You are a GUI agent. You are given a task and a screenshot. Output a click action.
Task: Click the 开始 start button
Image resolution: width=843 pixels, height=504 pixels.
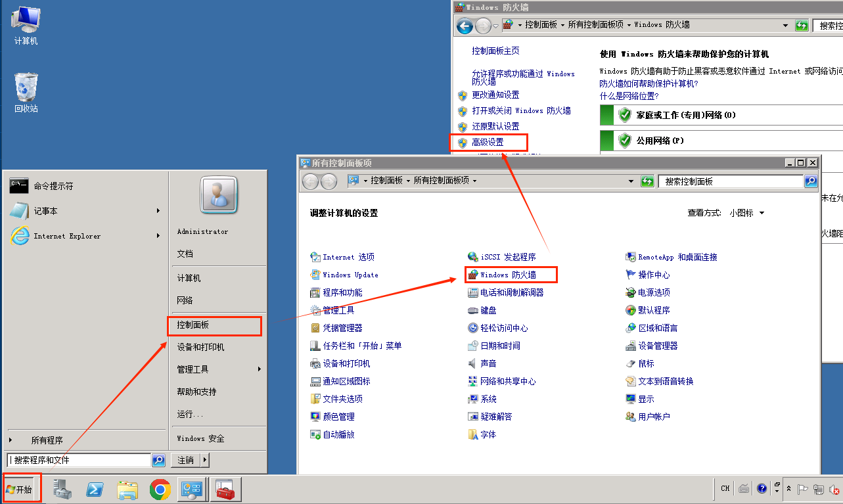22,490
